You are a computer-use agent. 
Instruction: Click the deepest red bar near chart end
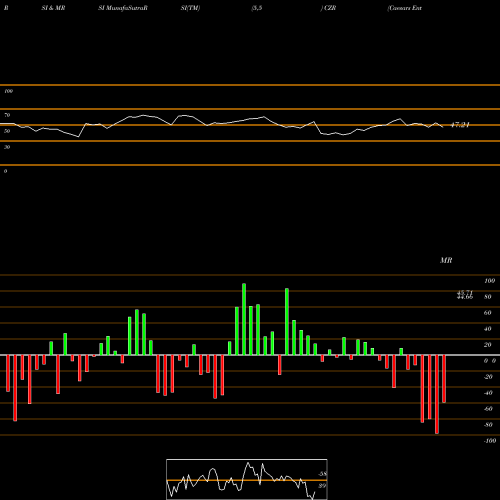[x=437, y=394]
